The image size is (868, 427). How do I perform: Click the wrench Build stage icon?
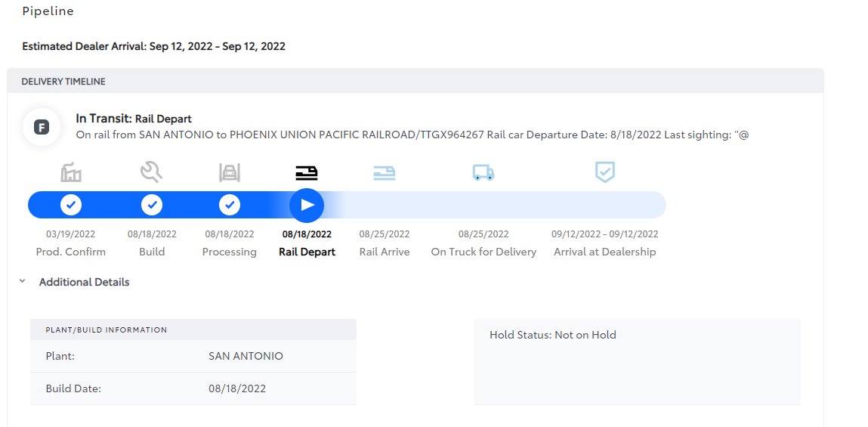(151, 172)
